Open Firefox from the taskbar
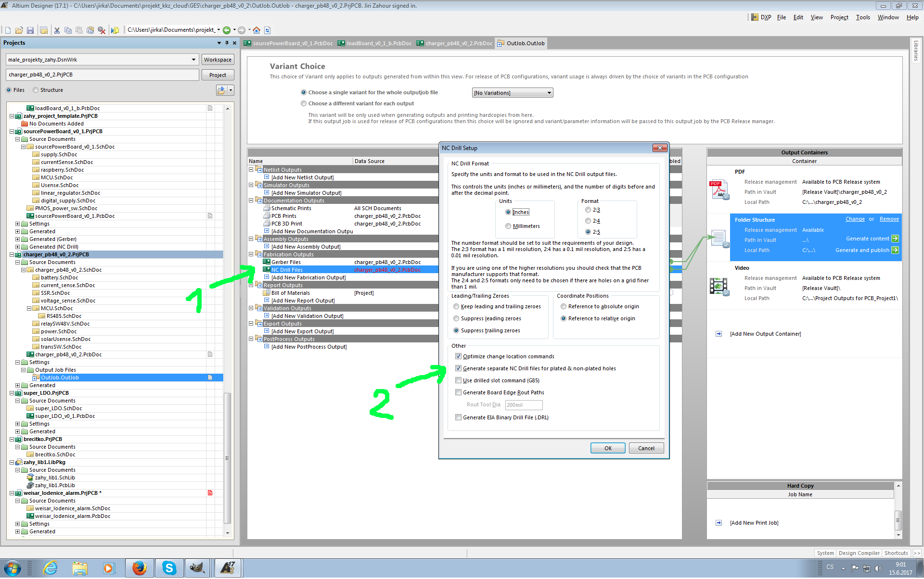924x579 pixels. [139, 568]
